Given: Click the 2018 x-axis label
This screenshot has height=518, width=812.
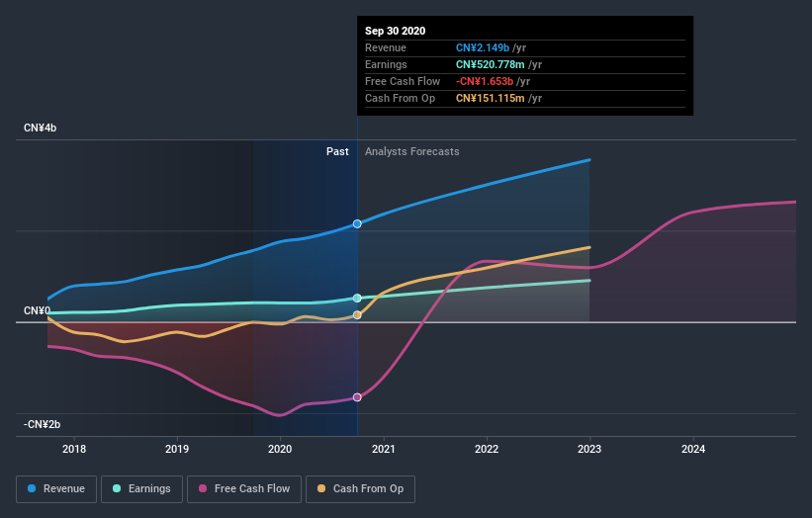Looking at the screenshot, I should point(74,449).
